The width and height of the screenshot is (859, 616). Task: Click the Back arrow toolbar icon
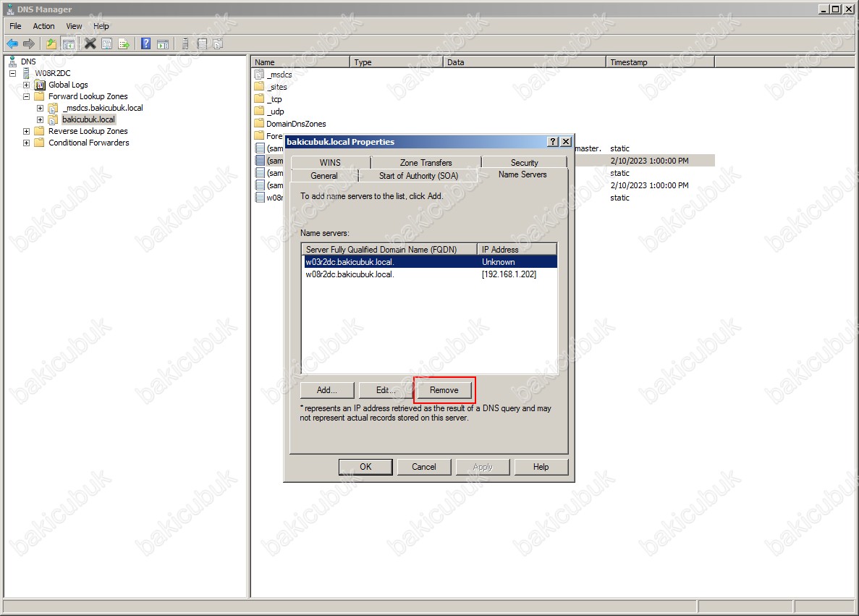pyautogui.click(x=12, y=44)
